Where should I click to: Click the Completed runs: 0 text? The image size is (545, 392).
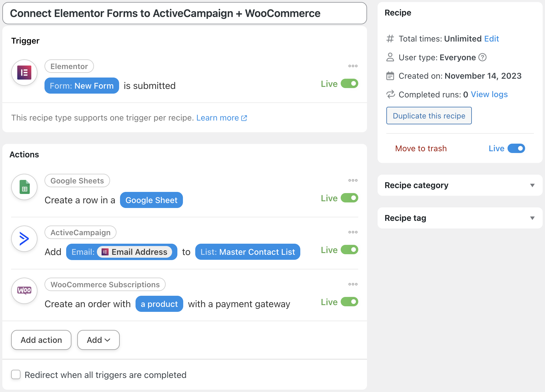point(433,94)
